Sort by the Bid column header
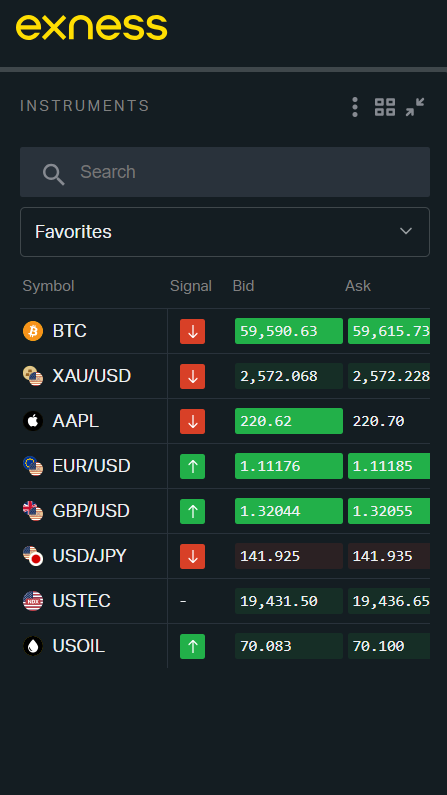447x795 pixels. click(243, 286)
